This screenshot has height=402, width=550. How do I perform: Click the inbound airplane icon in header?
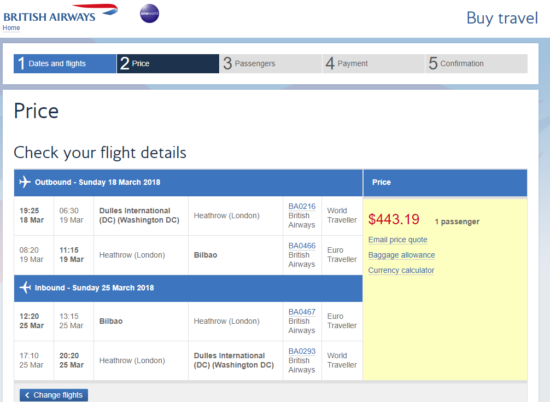[x=25, y=287]
